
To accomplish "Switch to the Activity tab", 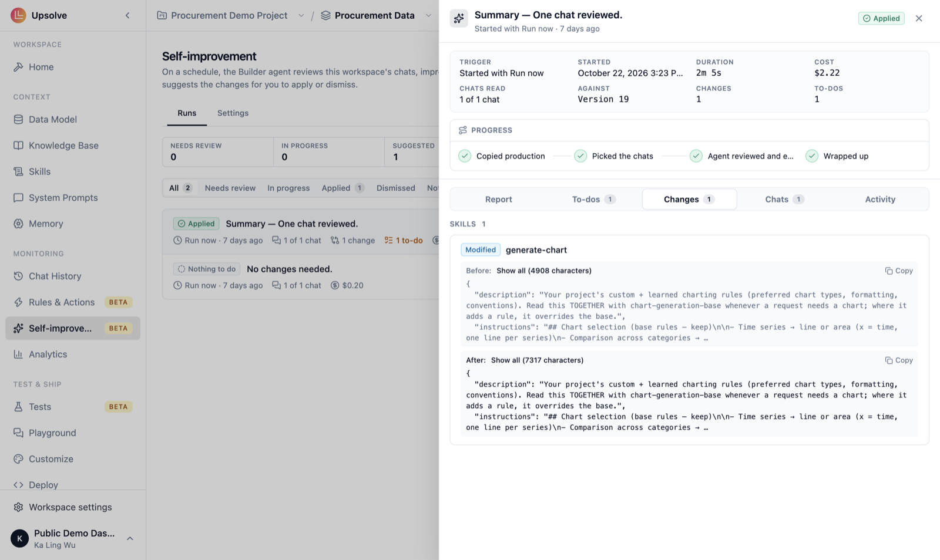I will [880, 200].
